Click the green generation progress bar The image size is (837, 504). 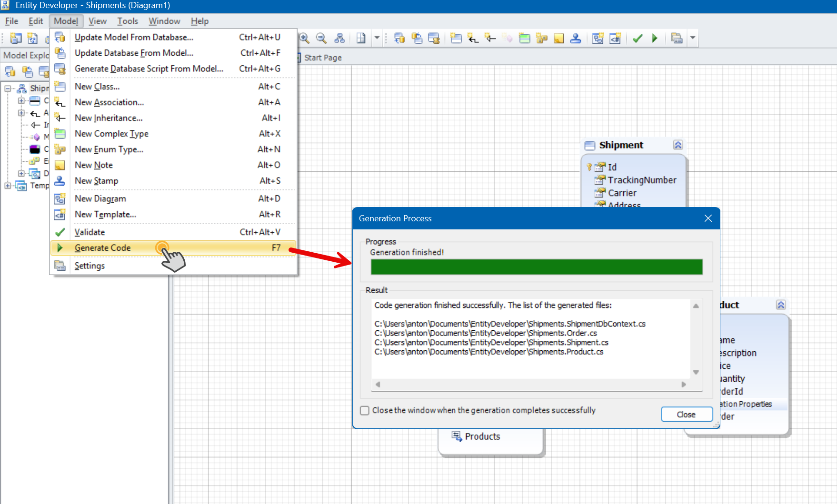536,267
